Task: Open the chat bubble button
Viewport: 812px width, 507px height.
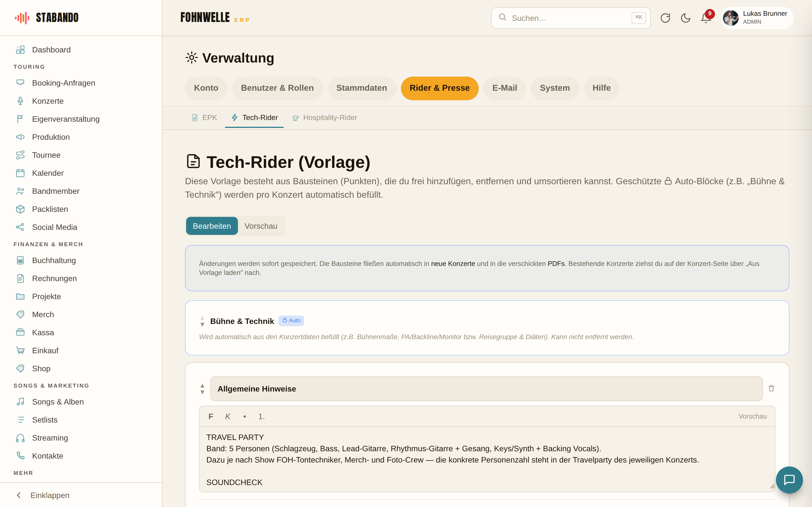Action: point(789,479)
